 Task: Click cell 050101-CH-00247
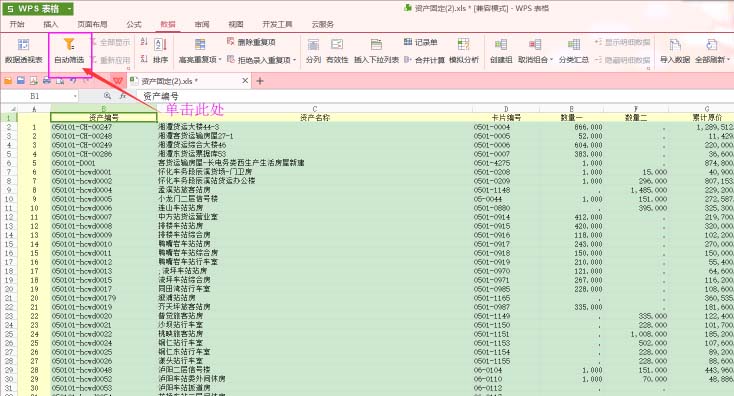coord(104,127)
